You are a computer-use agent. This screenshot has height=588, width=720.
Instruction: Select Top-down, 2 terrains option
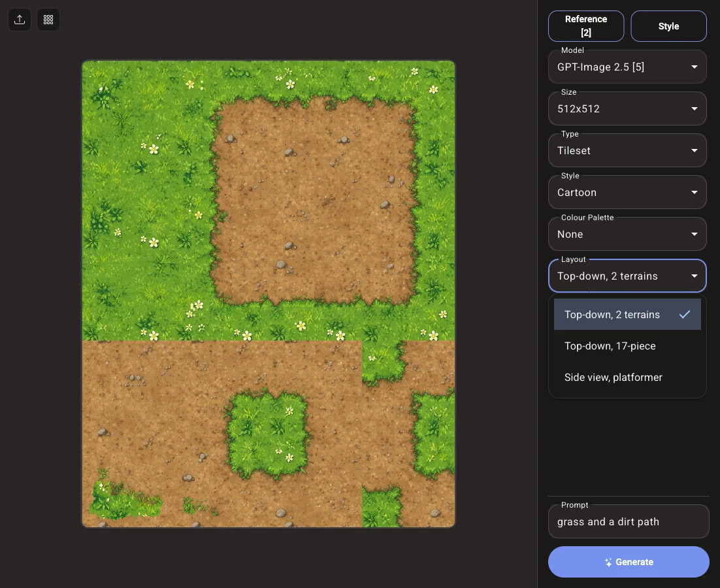(x=627, y=314)
